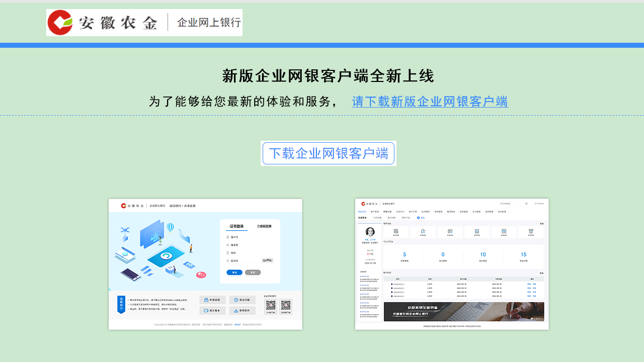Screen dimensions: 644x362
Task: Click the 演示版本 demo version icon
Action: [x=206, y=310]
